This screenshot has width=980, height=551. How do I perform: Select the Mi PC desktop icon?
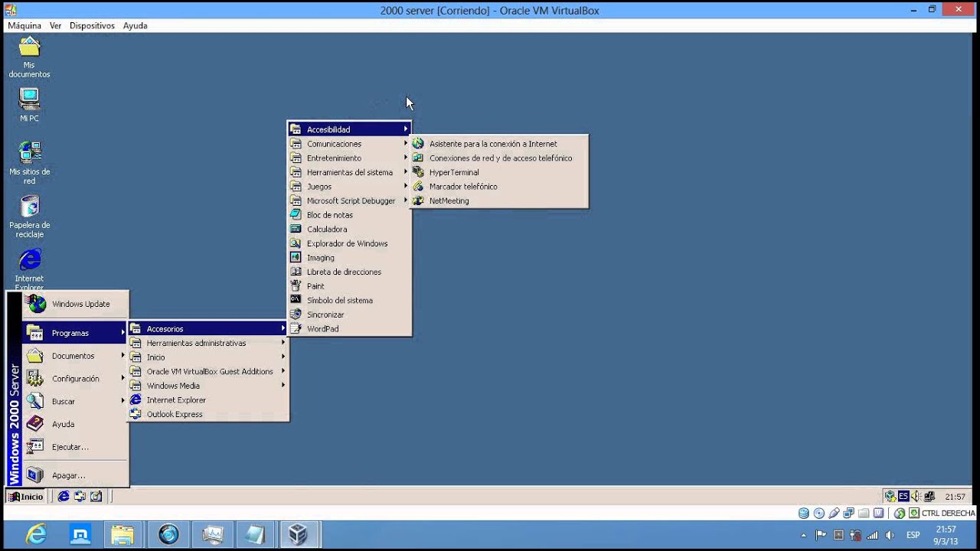29,106
